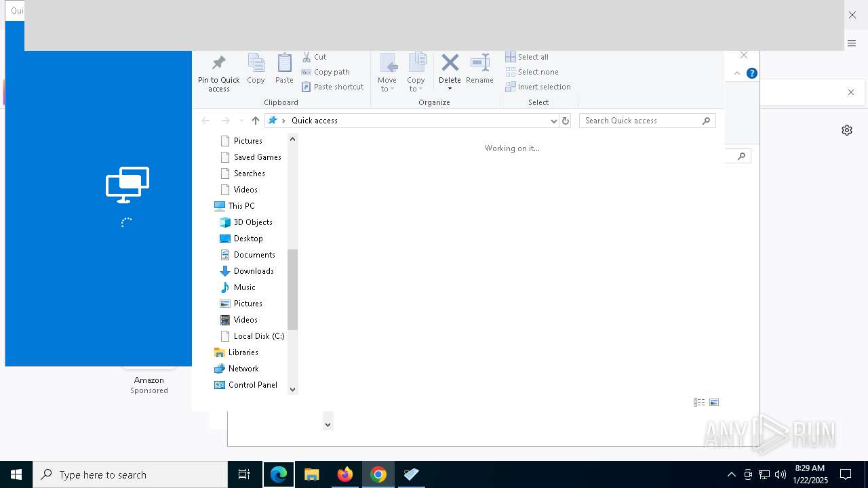Open the notification center
This screenshot has width=868, height=488.
pyautogui.click(x=846, y=474)
